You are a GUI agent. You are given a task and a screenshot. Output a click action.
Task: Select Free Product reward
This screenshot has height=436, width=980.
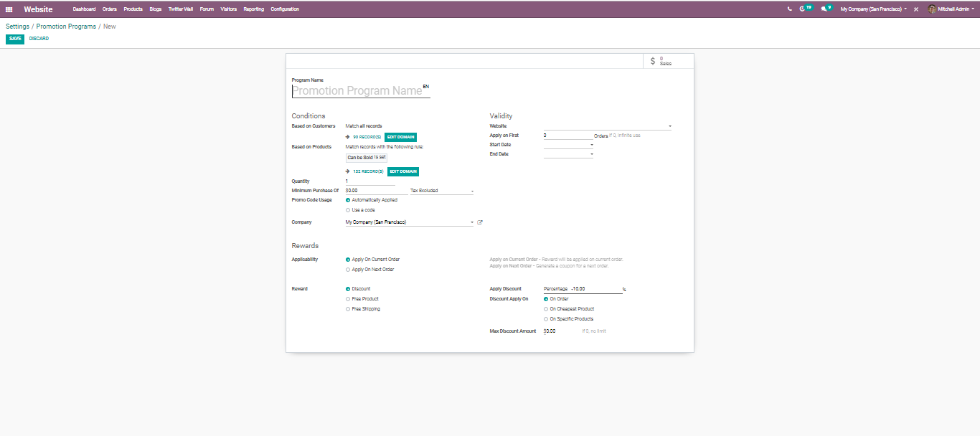coord(348,299)
